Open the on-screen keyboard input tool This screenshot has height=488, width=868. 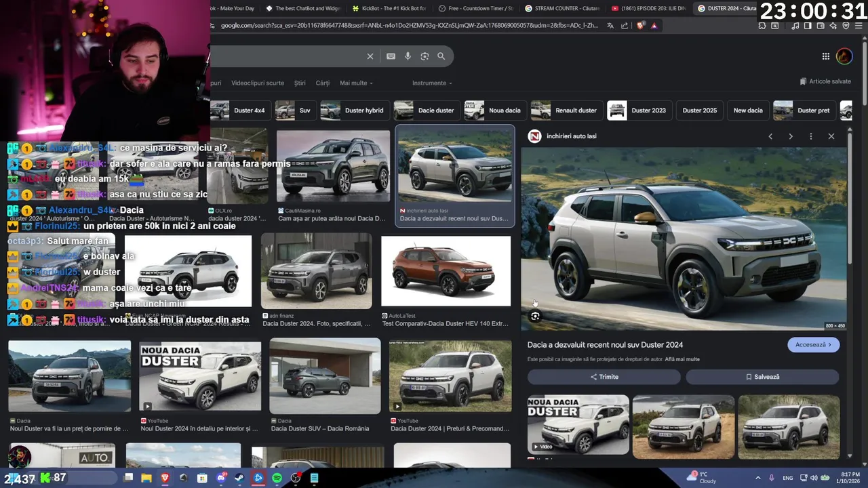pos(391,56)
